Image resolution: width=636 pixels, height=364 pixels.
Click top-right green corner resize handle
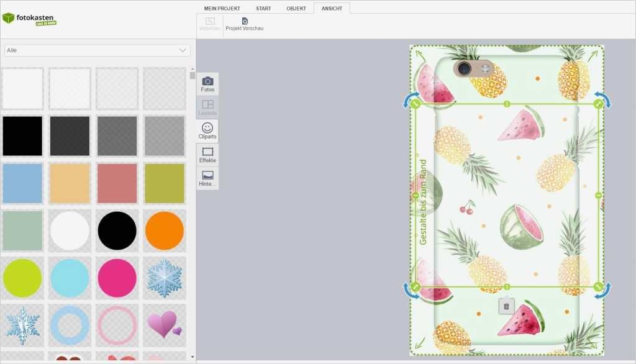click(x=598, y=104)
